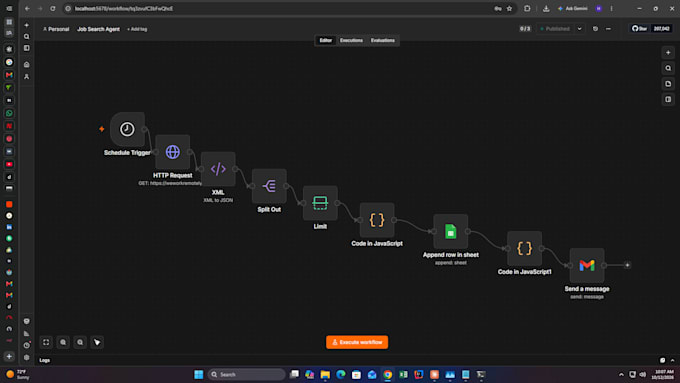Open the workflow three-dot actions menu
Screen dimensions: 680x383
tap(608, 29)
